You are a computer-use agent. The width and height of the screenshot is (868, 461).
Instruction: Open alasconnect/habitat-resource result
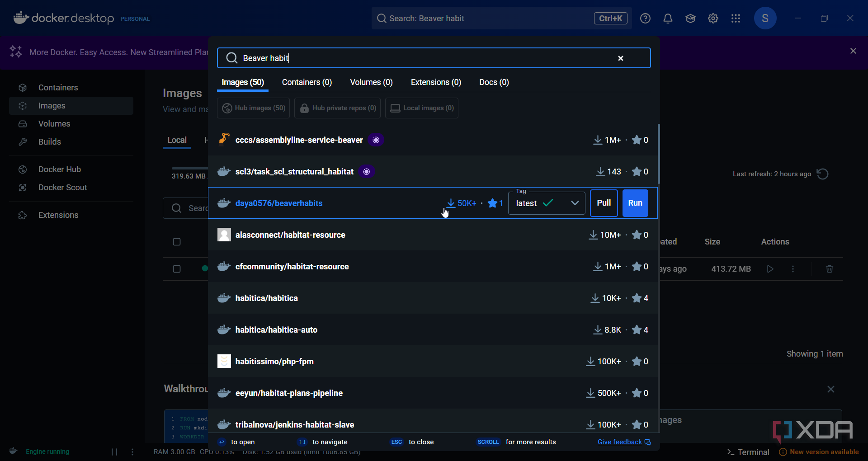pos(433,235)
